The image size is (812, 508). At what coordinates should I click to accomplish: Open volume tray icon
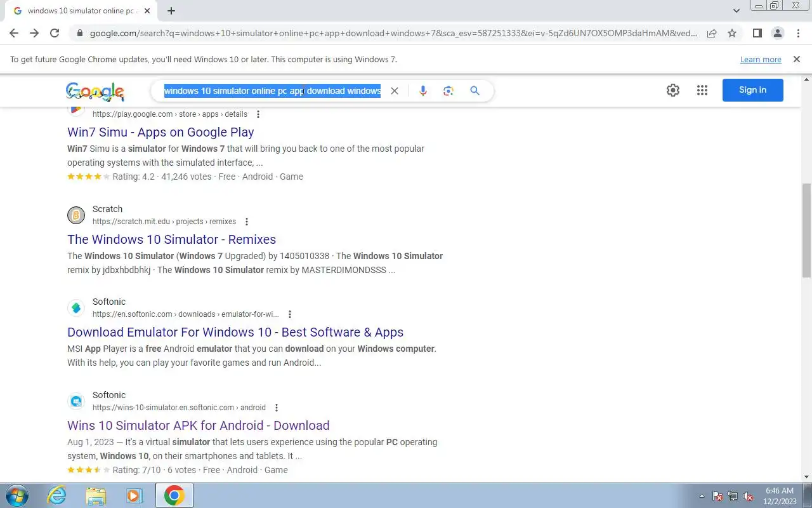pos(748,496)
